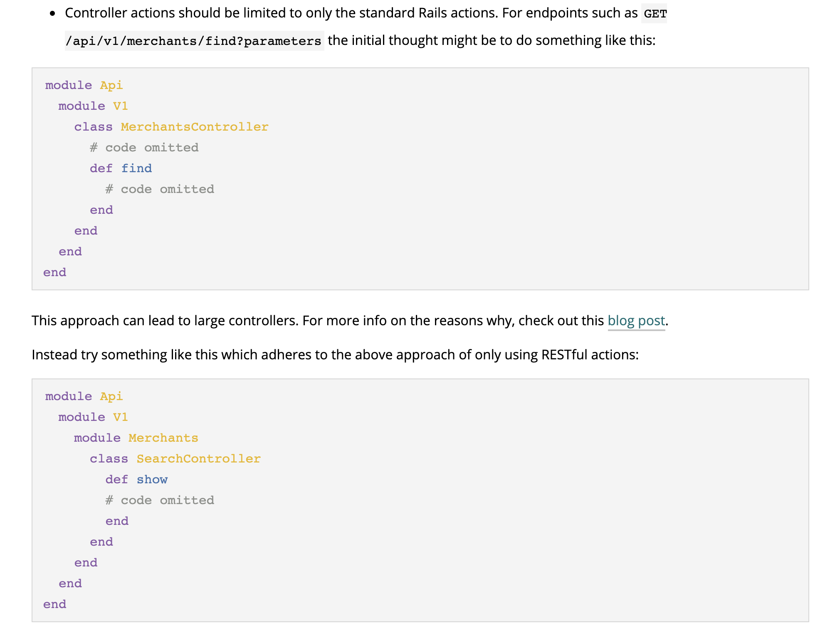Screen dimensions: 840x638
Task: Click the /api/v1/merchants/find?parameters inline code
Action: 194,41
